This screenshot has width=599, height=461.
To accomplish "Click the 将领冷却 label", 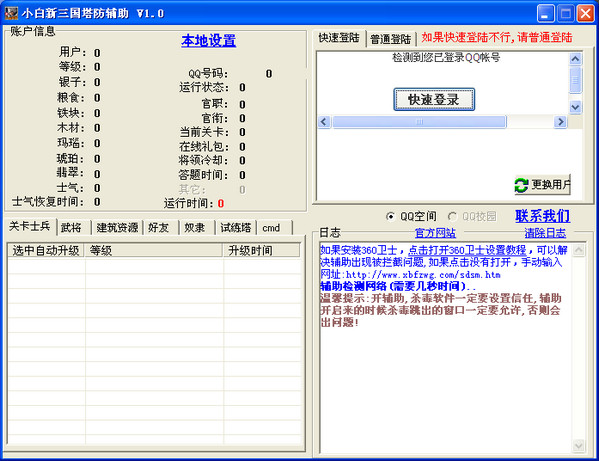I will [x=203, y=160].
